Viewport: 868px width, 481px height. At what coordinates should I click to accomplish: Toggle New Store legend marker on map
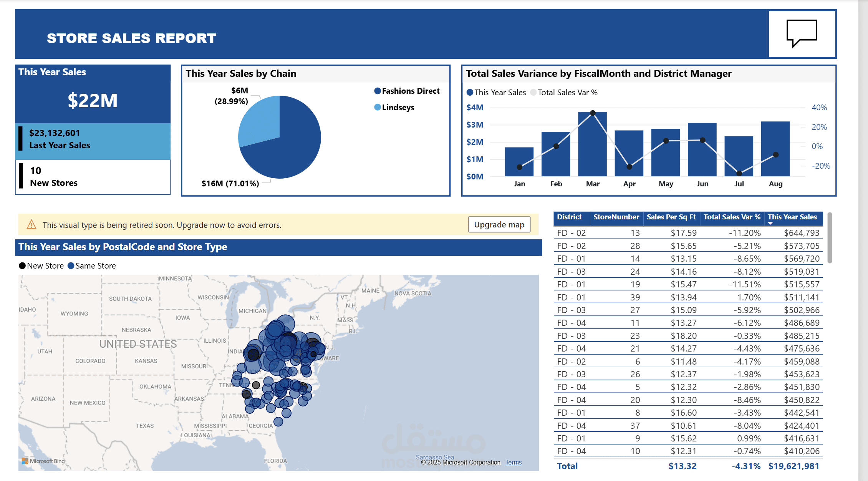click(x=22, y=266)
